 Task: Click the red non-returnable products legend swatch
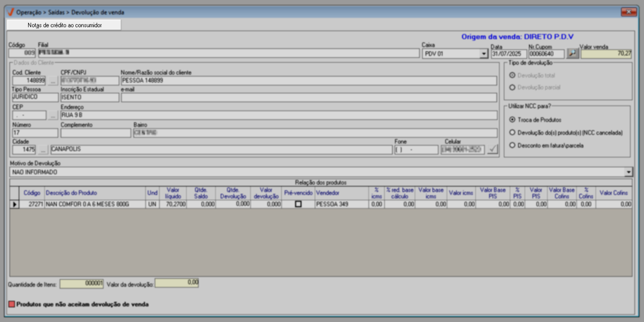pos(12,304)
